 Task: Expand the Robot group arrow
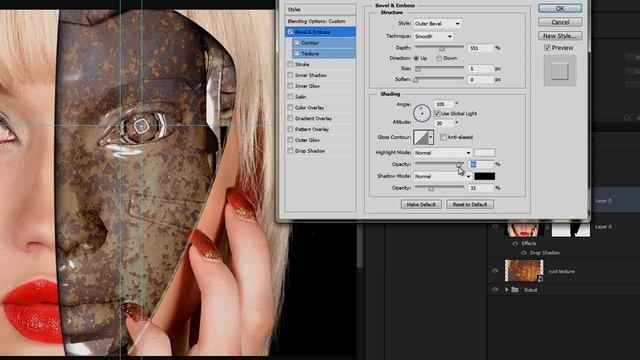(507, 290)
